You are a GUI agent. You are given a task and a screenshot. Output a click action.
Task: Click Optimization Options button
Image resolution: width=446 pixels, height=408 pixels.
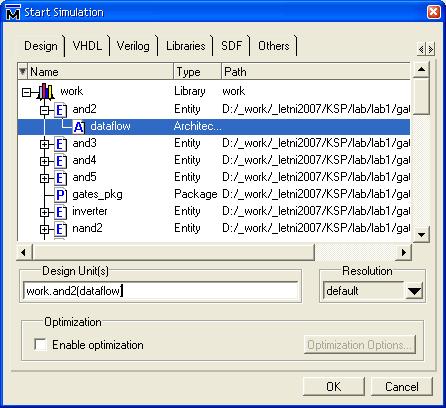[x=359, y=345]
